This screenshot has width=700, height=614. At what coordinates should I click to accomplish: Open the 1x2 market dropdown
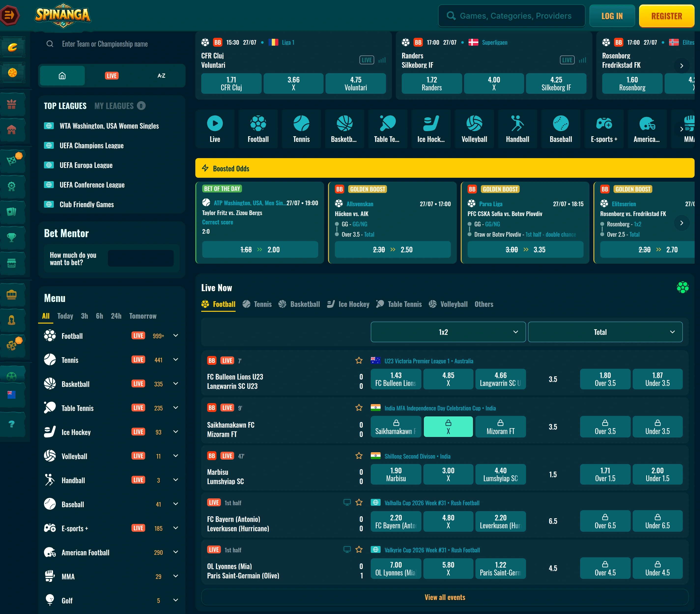(448, 332)
